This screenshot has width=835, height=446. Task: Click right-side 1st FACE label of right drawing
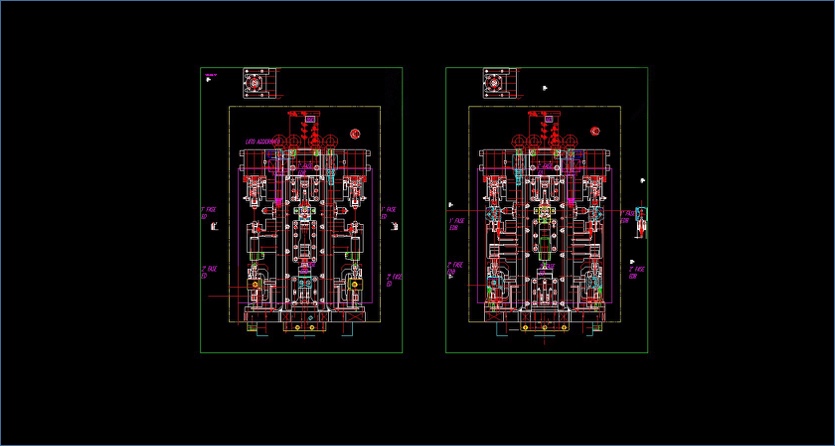coord(629,215)
